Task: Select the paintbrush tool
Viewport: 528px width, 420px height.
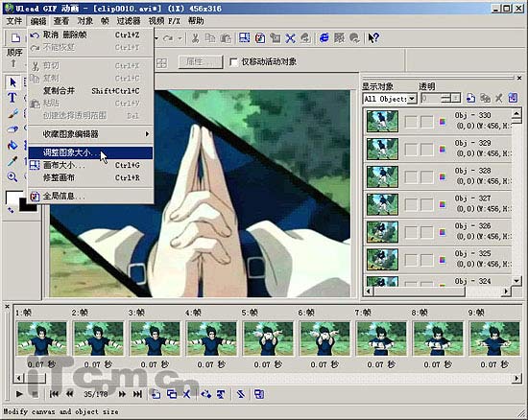Action: pos(12,114)
